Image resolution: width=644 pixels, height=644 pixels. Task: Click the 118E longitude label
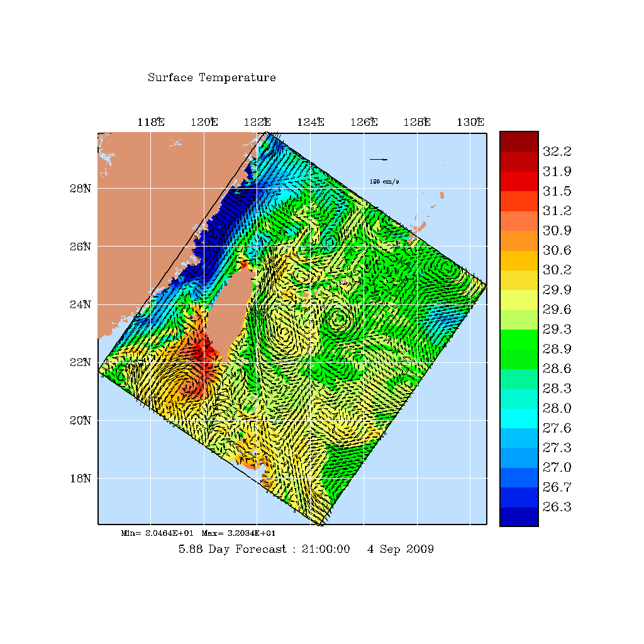click(150, 123)
